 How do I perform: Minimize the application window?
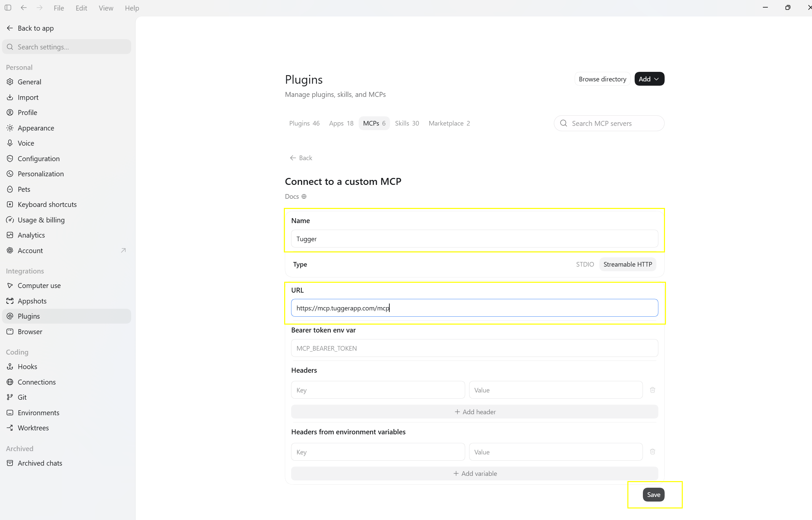[766, 8]
